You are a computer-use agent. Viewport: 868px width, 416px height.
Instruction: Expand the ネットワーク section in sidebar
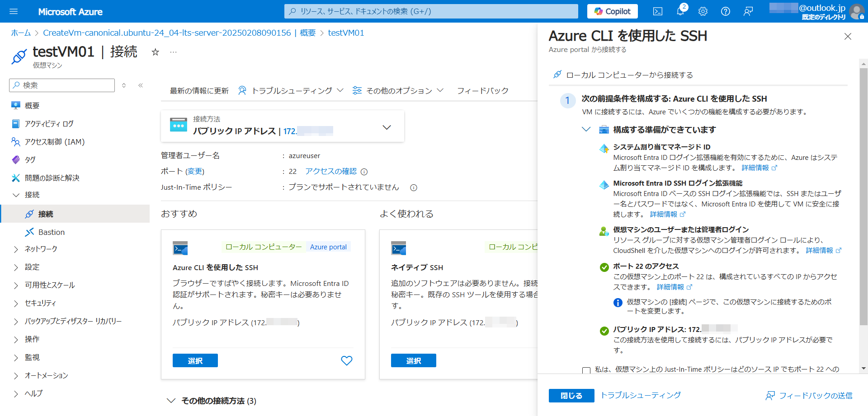(x=16, y=249)
